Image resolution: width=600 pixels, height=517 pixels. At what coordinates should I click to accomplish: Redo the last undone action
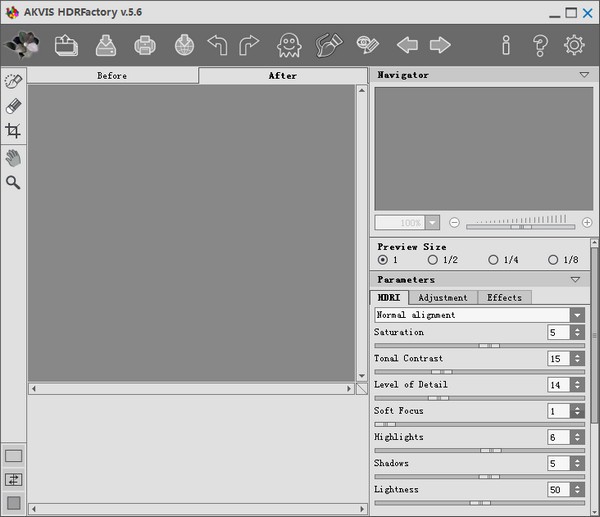tap(249, 45)
